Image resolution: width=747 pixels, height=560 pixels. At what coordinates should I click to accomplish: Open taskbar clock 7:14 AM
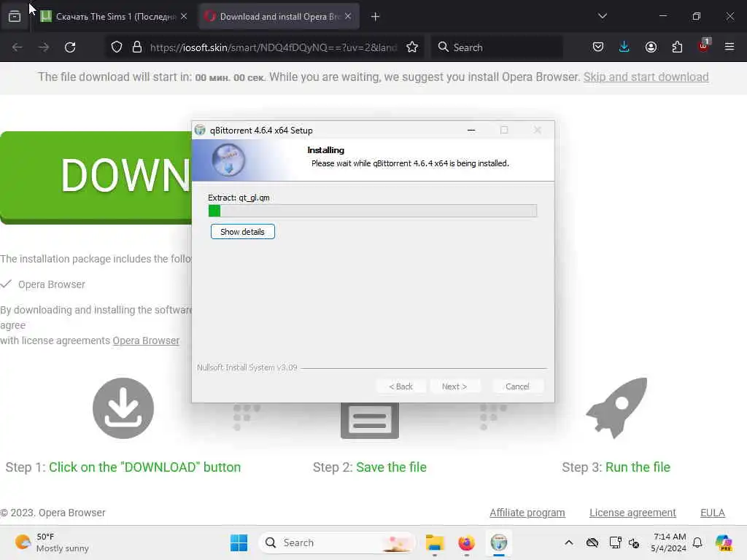tap(669, 542)
